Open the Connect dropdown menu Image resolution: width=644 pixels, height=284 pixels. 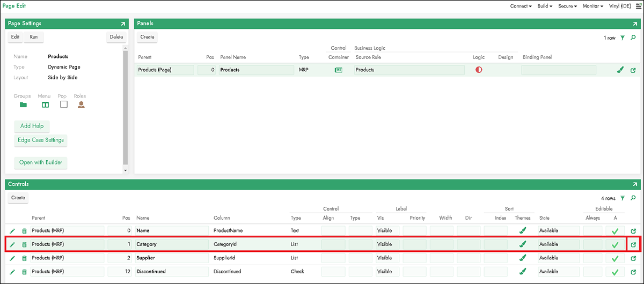(521, 6)
